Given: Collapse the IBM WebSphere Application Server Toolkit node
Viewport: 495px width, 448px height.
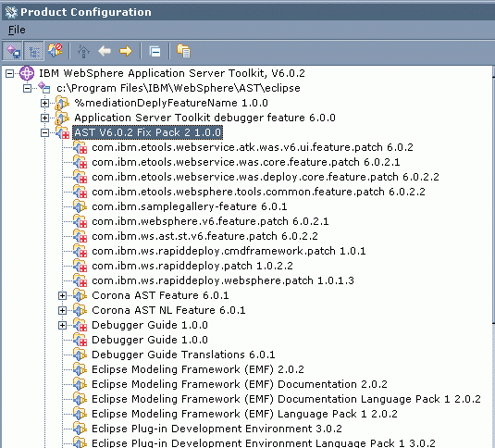Looking at the screenshot, I should click(x=10, y=73).
